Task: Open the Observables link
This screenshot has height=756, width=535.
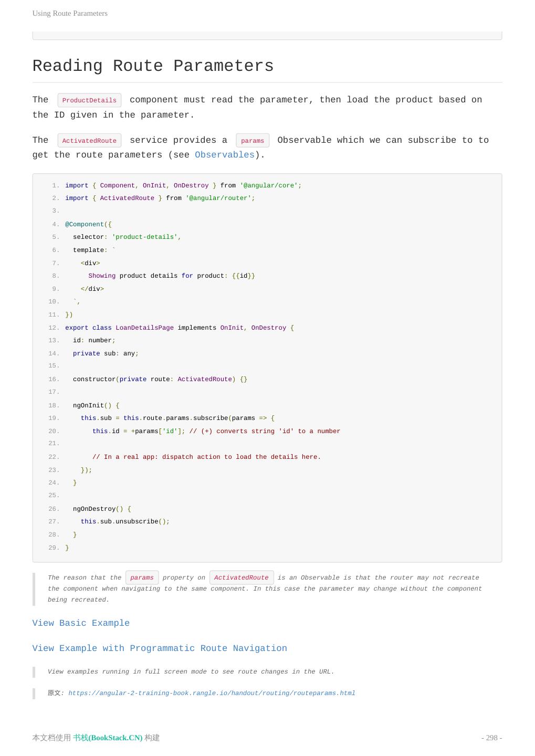Action: tap(224, 155)
